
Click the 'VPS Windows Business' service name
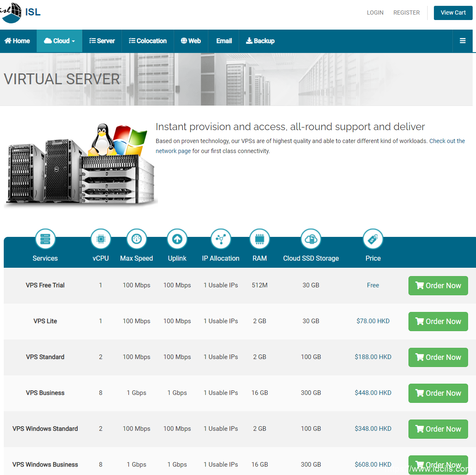point(45,465)
